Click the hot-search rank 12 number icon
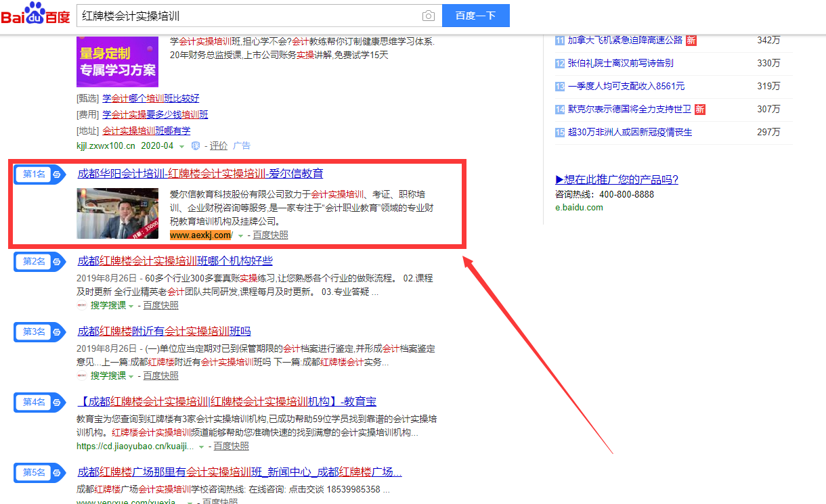The height and width of the screenshot is (504, 826). pos(560,64)
